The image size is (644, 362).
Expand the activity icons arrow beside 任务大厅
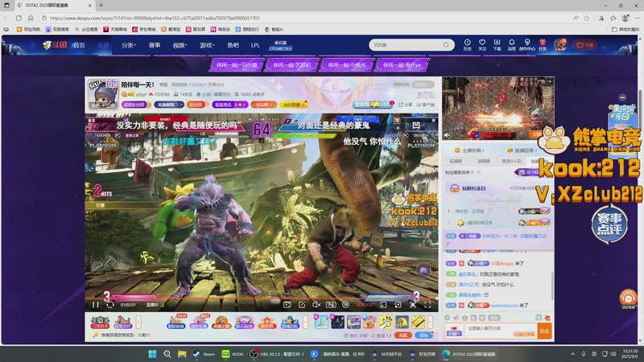[138, 323]
